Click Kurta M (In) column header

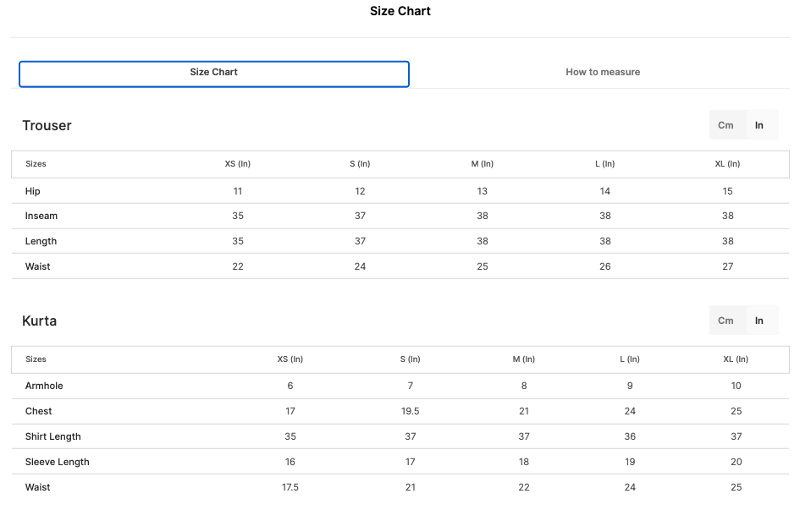click(x=524, y=359)
